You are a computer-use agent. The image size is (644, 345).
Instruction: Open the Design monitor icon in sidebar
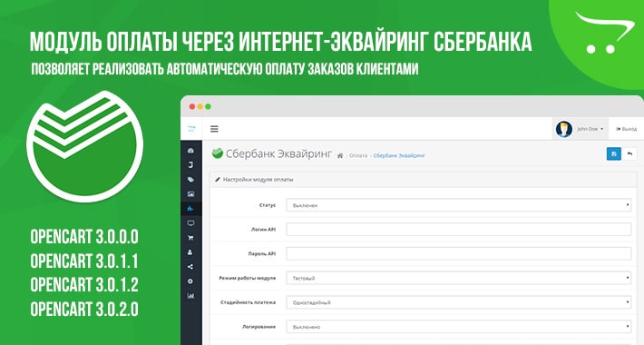[190, 223]
